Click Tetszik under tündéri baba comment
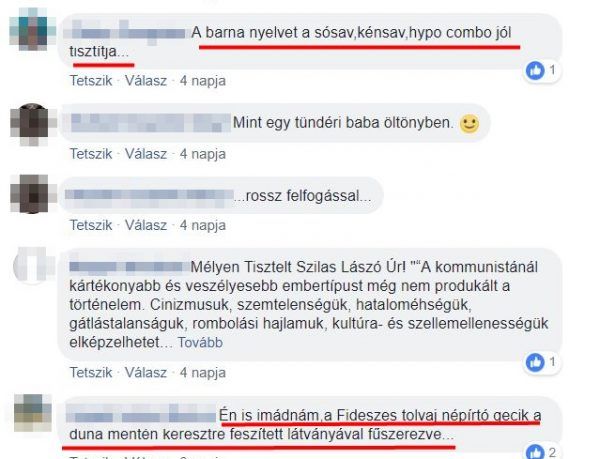 click(x=91, y=154)
